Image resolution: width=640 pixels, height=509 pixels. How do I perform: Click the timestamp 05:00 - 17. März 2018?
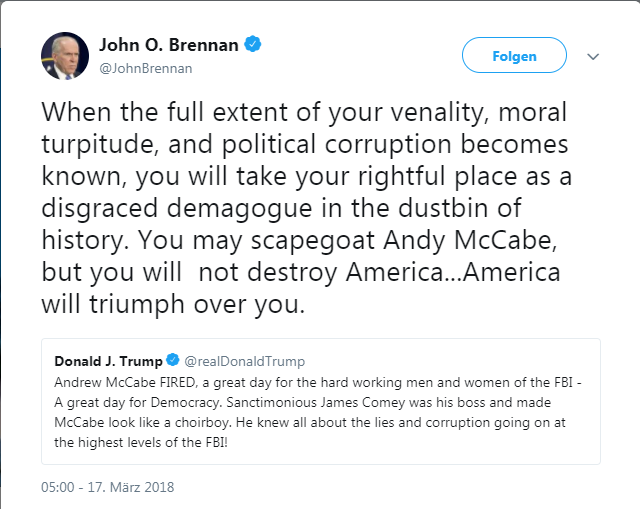pyautogui.click(x=108, y=487)
